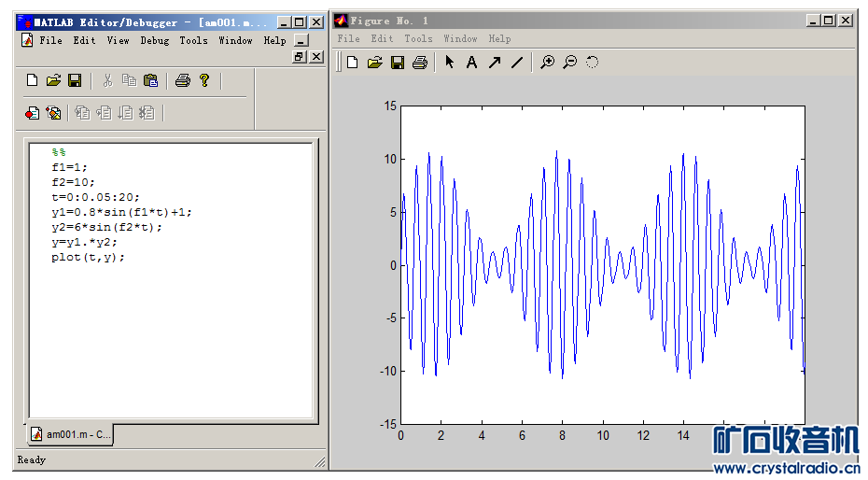Paste clipboard using Editor's paste icon
Viewport: 868px width, 480px height.
[x=150, y=81]
